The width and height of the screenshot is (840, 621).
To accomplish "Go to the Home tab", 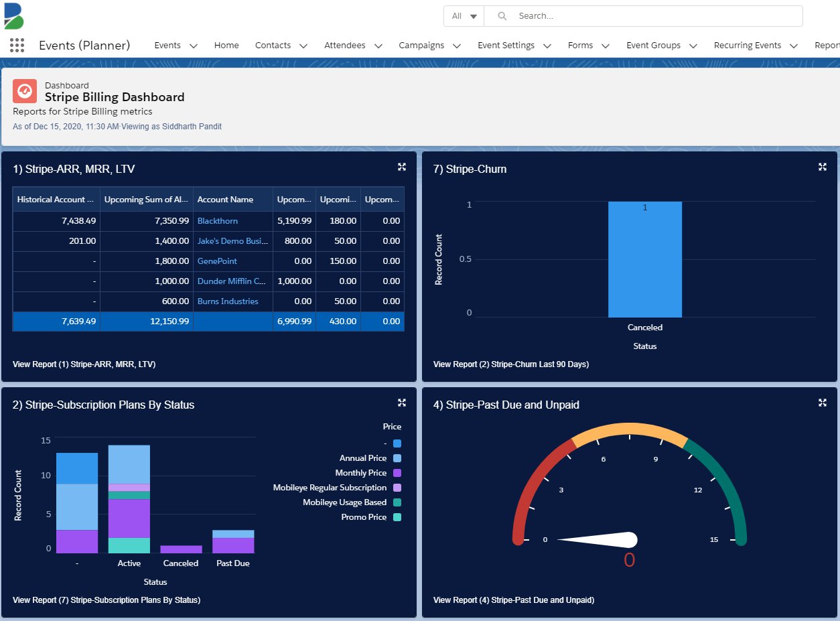I will coord(226,46).
